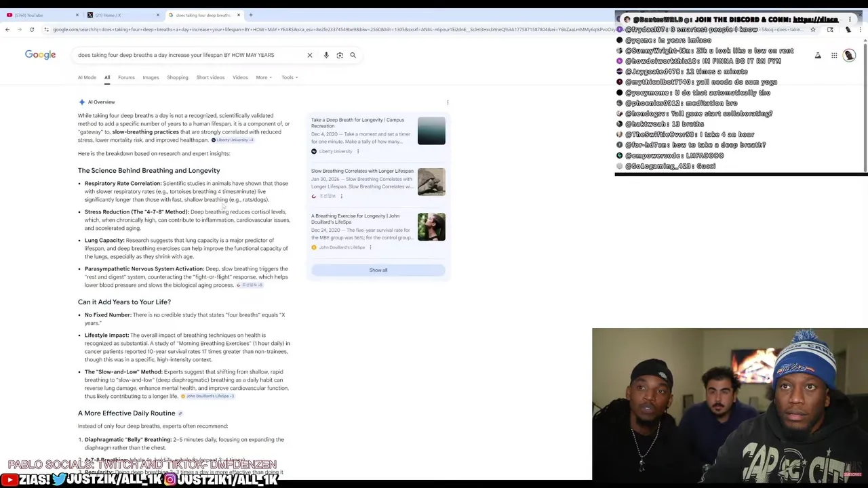Image resolution: width=868 pixels, height=488 pixels.
Task: Open options for John Douillard's LifeSpa source
Action: pos(370,247)
